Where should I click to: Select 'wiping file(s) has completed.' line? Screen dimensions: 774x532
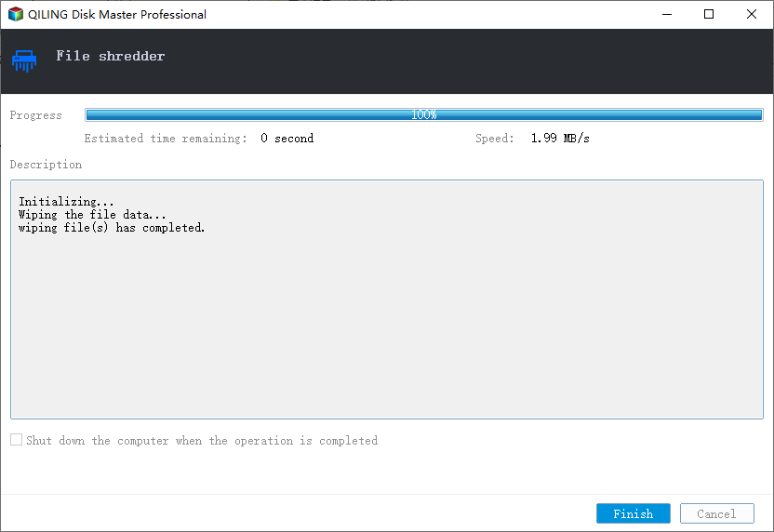pyautogui.click(x=112, y=228)
